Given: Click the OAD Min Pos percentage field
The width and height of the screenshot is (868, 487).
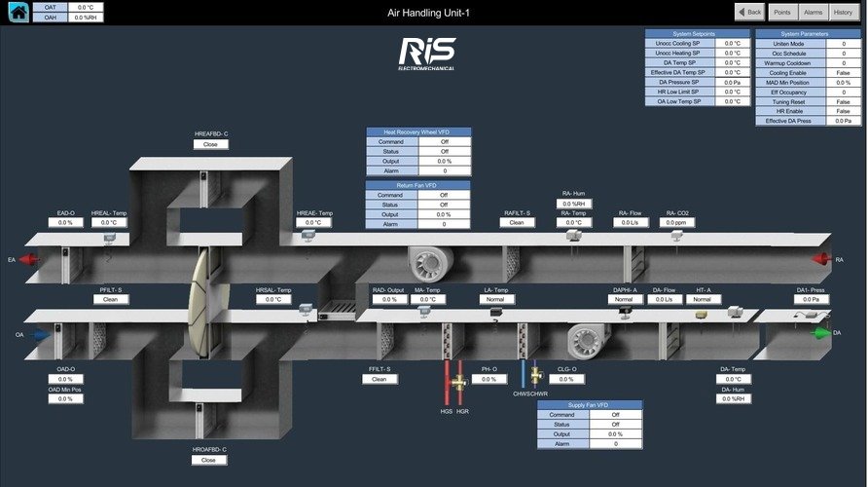Looking at the screenshot, I should coord(65,398).
